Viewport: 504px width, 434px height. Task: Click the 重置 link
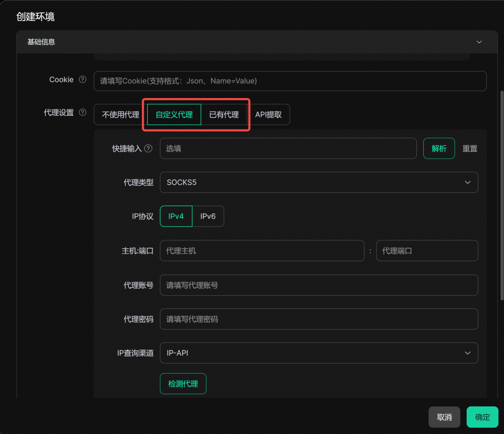point(470,148)
